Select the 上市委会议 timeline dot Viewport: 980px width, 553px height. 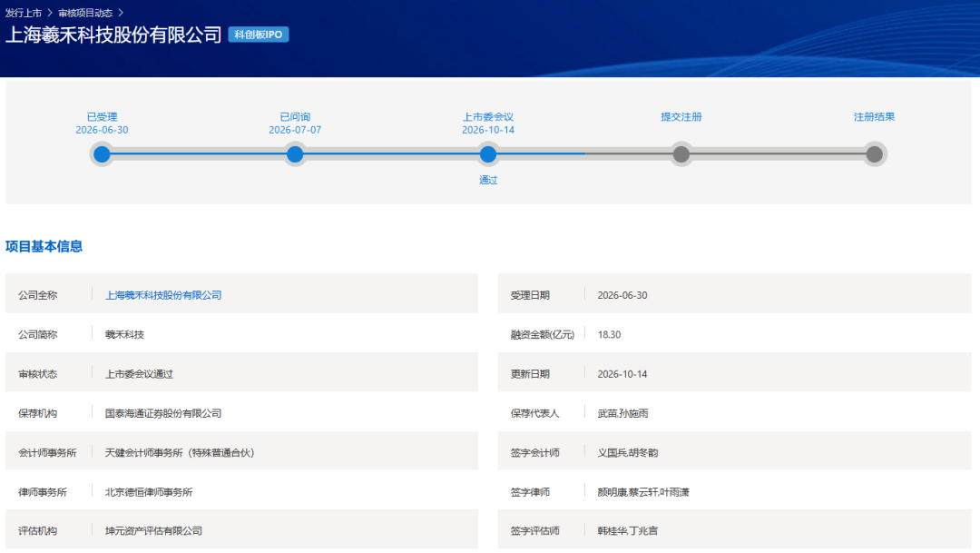(488, 153)
